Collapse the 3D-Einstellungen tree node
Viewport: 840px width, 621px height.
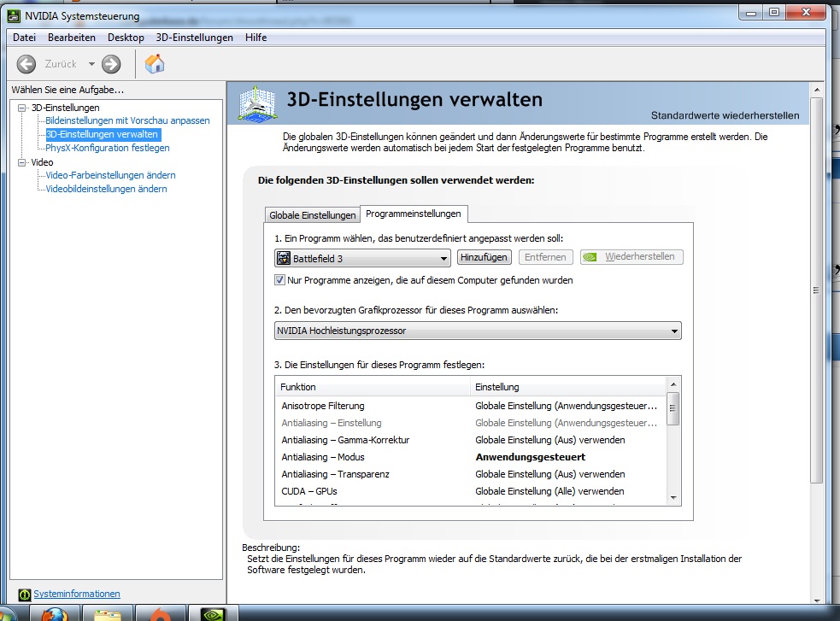tap(22, 108)
